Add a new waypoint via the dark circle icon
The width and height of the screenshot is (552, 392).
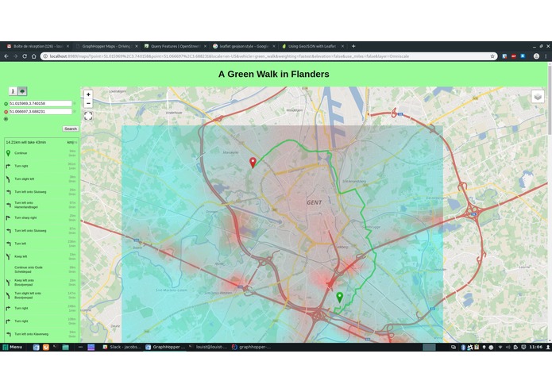6,119
